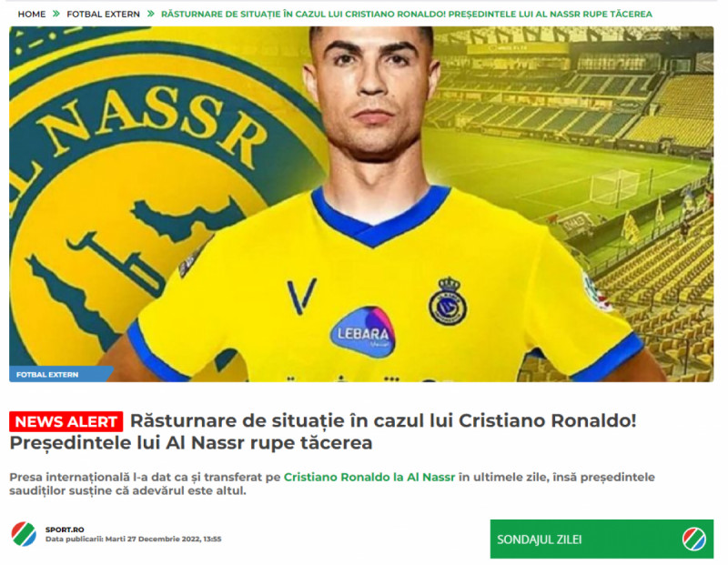Click the article headline about Cristiano Ronaldo

[x=323, y=431]
